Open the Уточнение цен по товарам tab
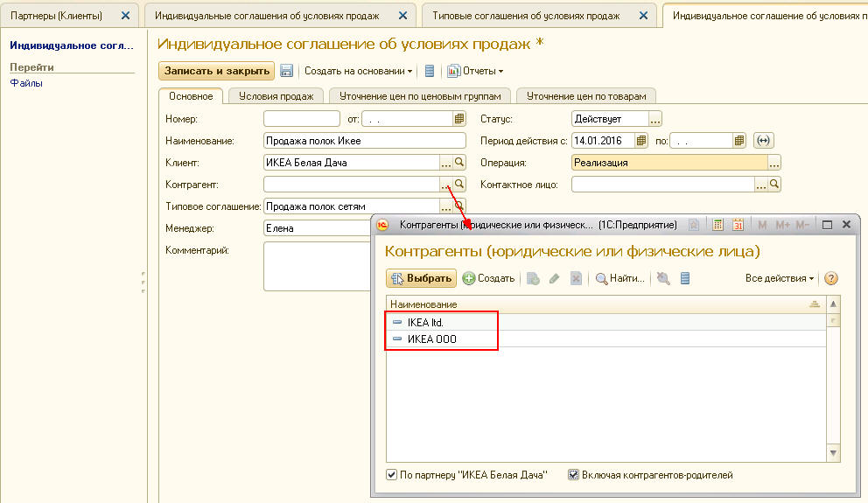The width and height of the screenshot is (868, 503). 586,96
